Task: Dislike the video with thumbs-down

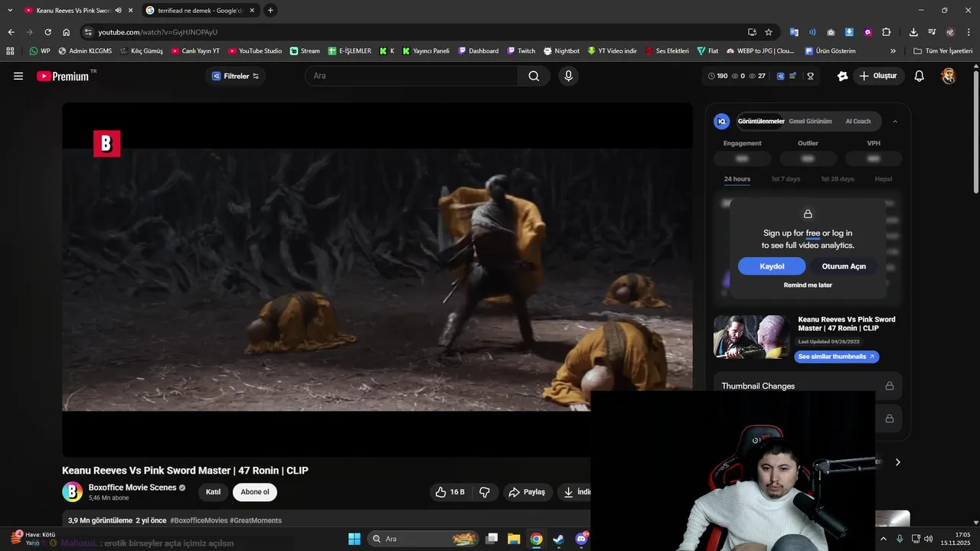Action: [x=485, y=492]
